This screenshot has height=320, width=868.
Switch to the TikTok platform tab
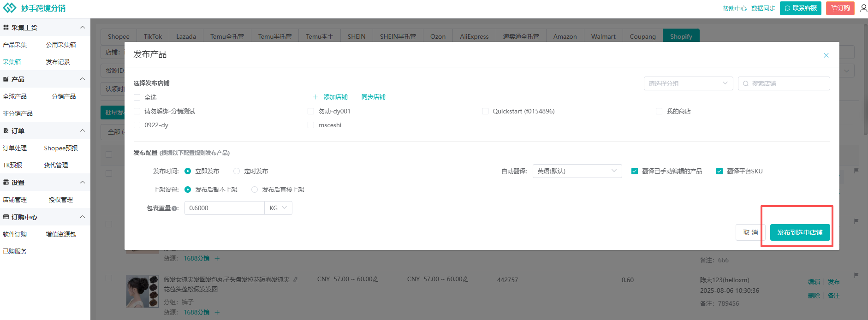153,36
